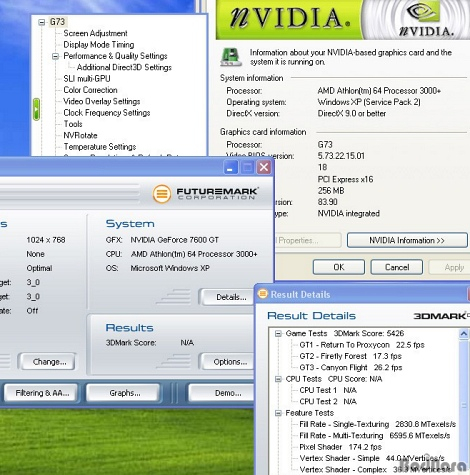The width and height of the screenshot is (470, 475).
Task: Open NVRotate settings
Action: pos(80,135)
